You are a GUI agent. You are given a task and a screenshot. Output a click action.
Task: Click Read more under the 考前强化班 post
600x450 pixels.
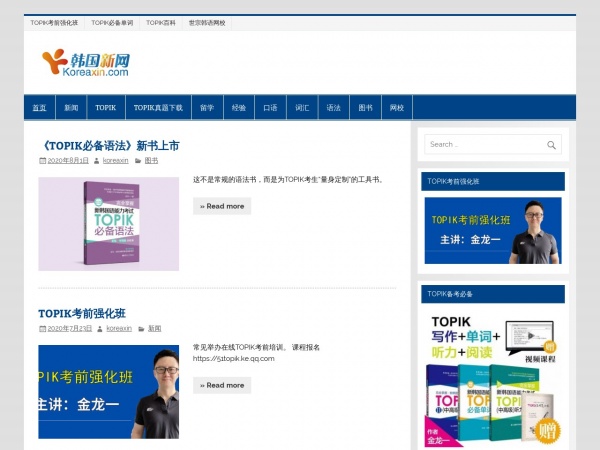pyautogui.click(x=222, y=385)
